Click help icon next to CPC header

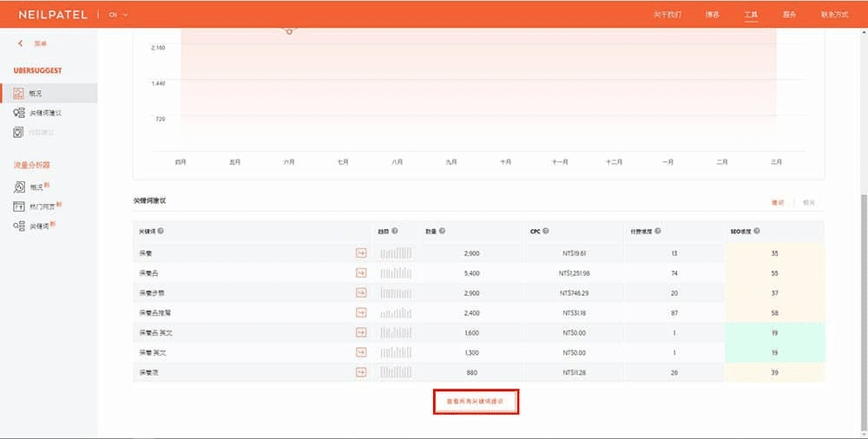coord(546,231)
